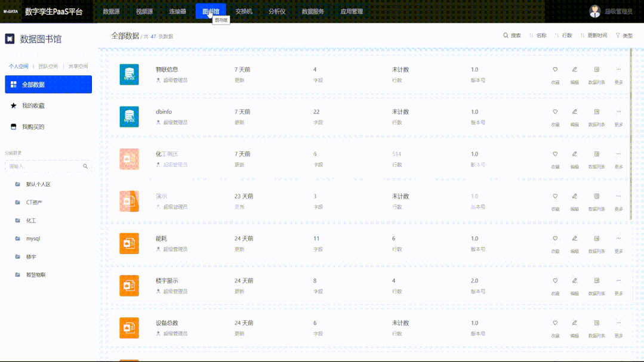Expand 更多 menu for 物联信息
Image resolution: width=644 pixels, height=362 pixels.
pos(618,70)
